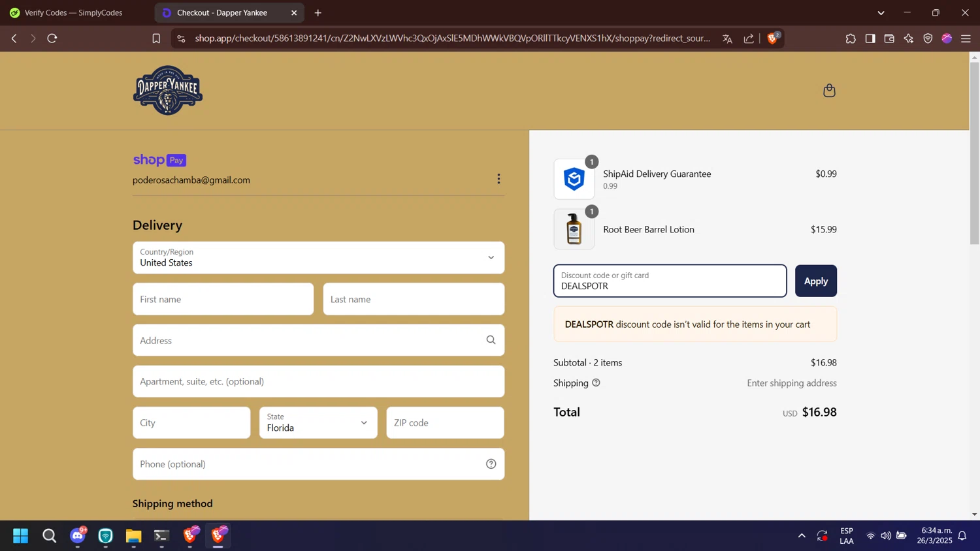This screenshot has height=551, width=980.
Task: Close the Checkout - Dapper Yankee tab
Action: coord(294,12)
